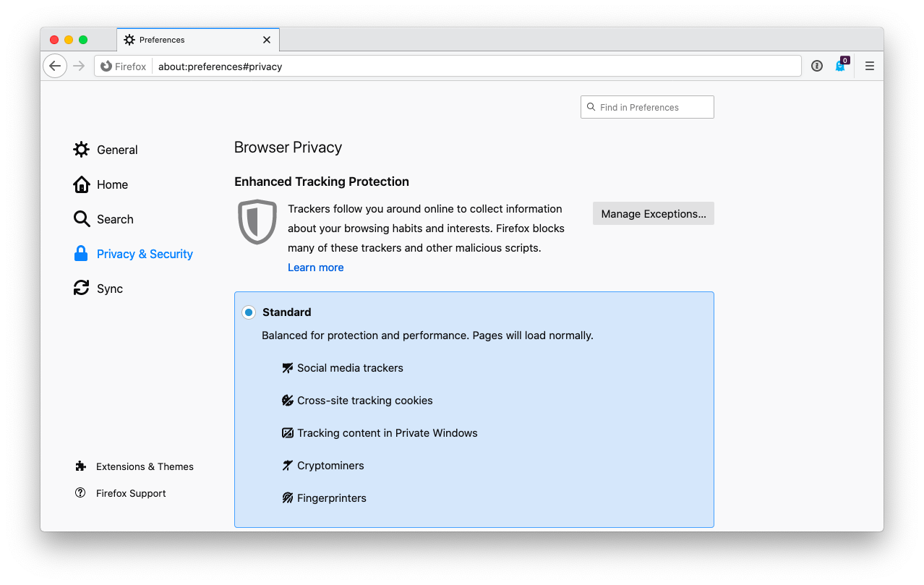Select the Standard tracking protection option
Screen dimensions: 924x585
pos(248,312)
